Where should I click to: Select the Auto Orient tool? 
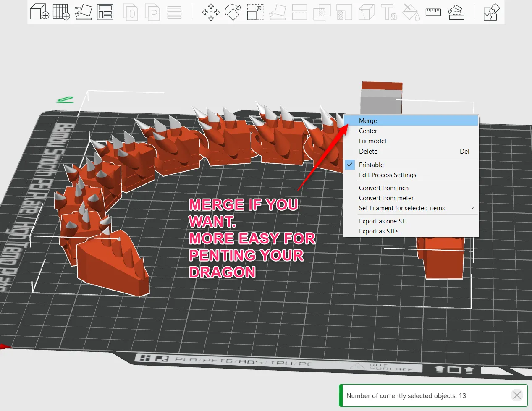coord(83,12)
